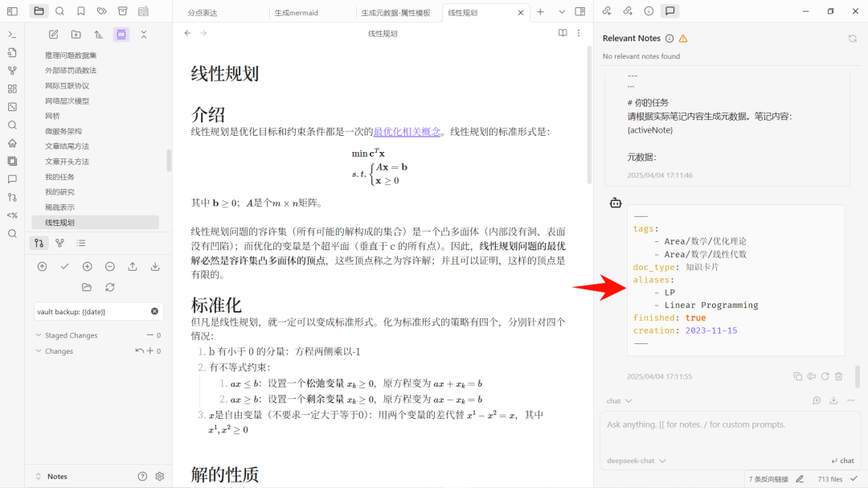Toggle reading view book icon

563,33
